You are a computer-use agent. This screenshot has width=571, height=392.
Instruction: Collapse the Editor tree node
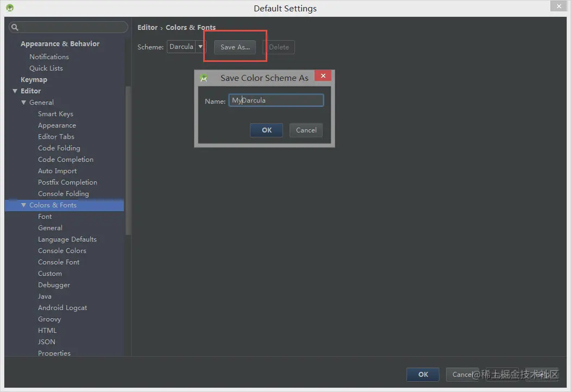15,91
